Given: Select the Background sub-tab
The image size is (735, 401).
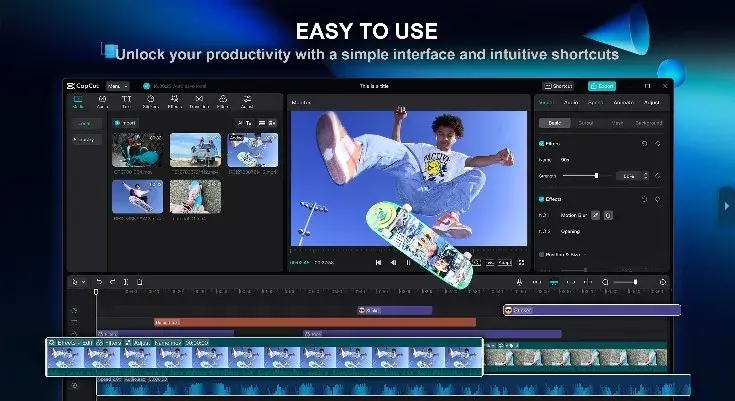Looking at the screenshot, I should pos(649,123).
